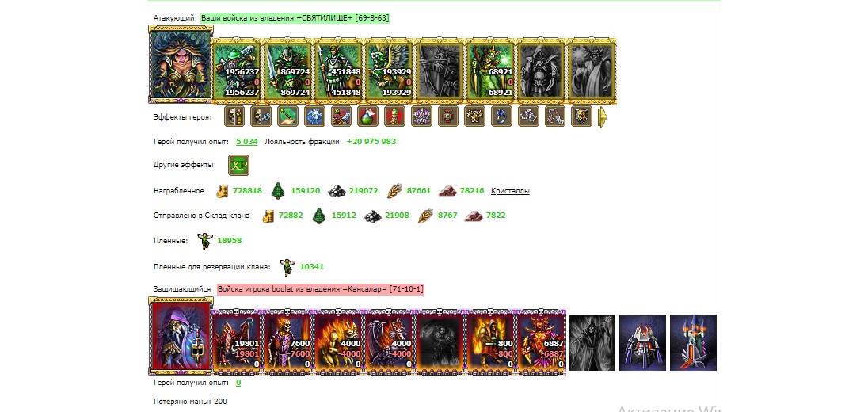Select the defender's wizard hero portrait
Viewport: 868px width, 412px height.
tap(181, 336)
